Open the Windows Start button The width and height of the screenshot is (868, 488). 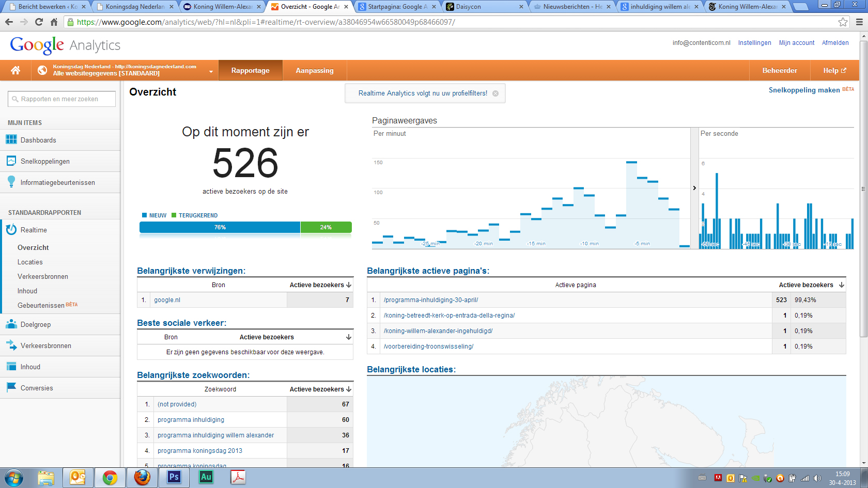coord(13,478)
